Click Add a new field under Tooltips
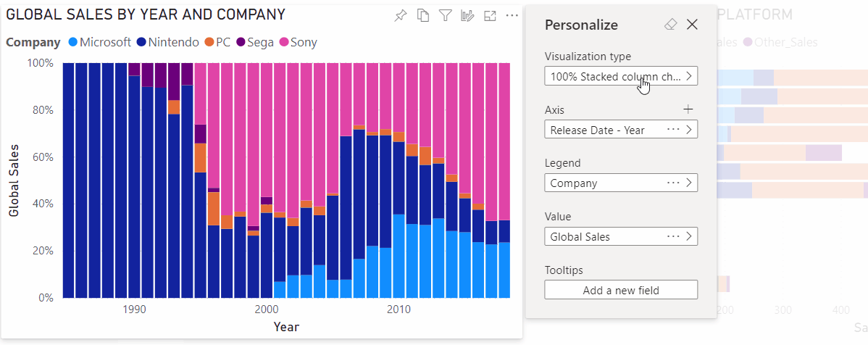Image resolution: width=868 pixels, height=345 pixels. [x=621, y=290]
